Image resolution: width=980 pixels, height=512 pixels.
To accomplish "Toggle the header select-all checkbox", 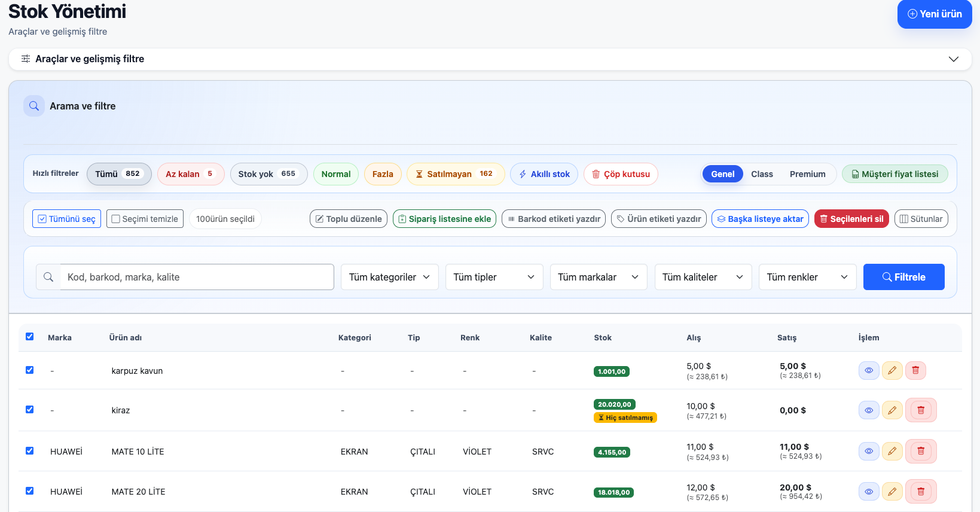I will coord(30,337).
